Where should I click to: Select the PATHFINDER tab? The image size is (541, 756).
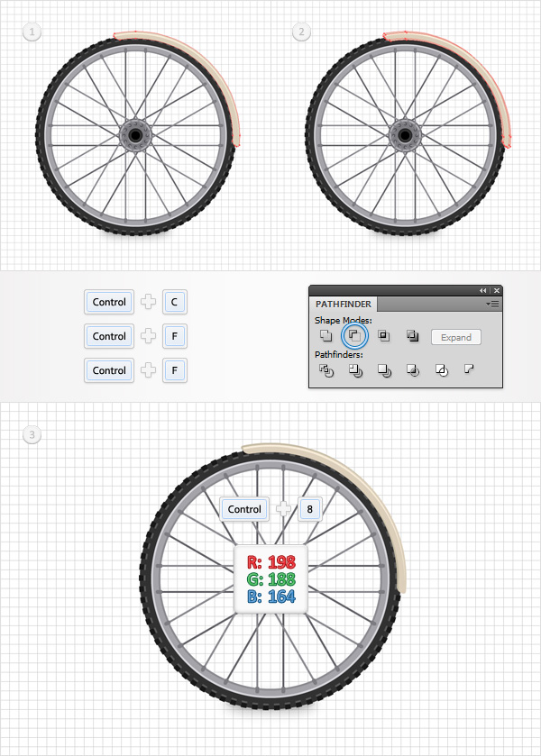click(344, 305)
